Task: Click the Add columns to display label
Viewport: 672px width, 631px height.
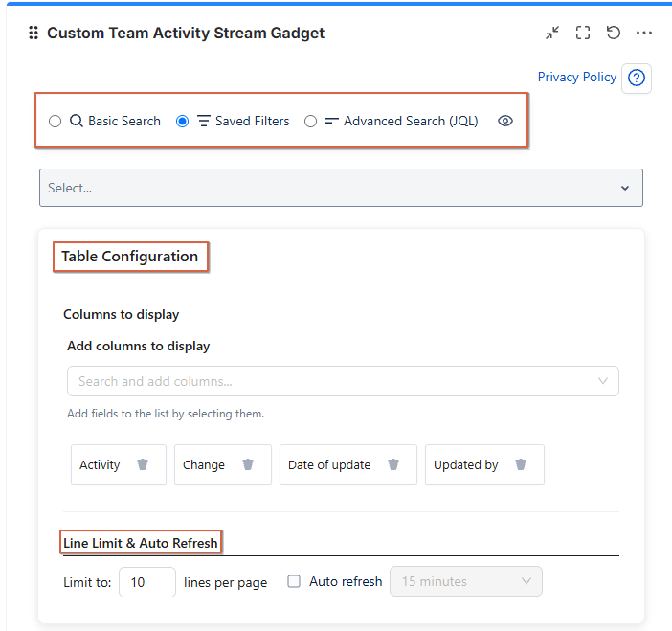Action: [139, 346]
